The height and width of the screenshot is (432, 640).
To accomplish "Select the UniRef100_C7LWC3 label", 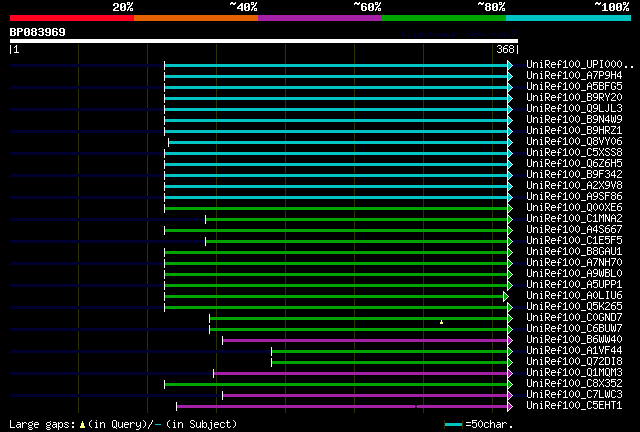I will click(574, 395).
